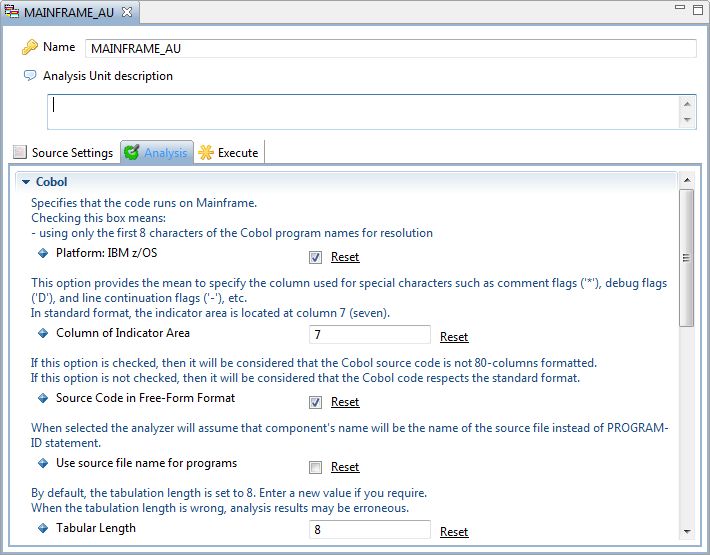Click scroll down arrow of settings panel
This screenshot has width=710, height=555.
coord(686,531)
